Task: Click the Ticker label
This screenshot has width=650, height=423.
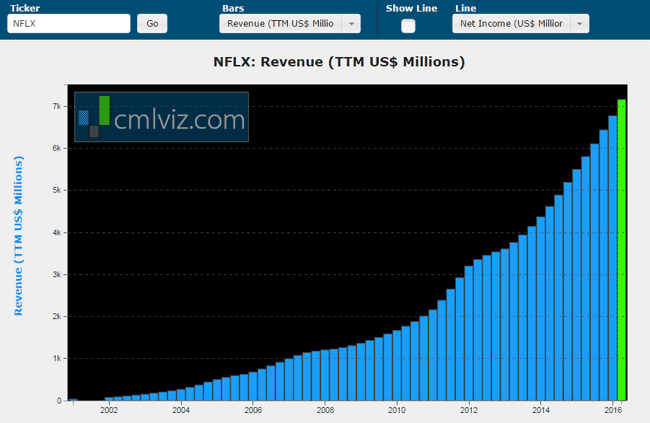Action: coord(25,8)
